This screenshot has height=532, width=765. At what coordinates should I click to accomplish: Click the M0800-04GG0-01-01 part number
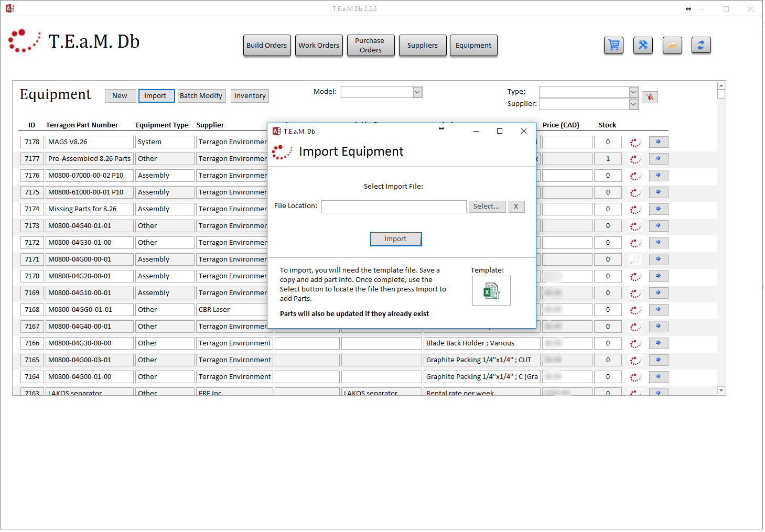click(x=90, y=310)
